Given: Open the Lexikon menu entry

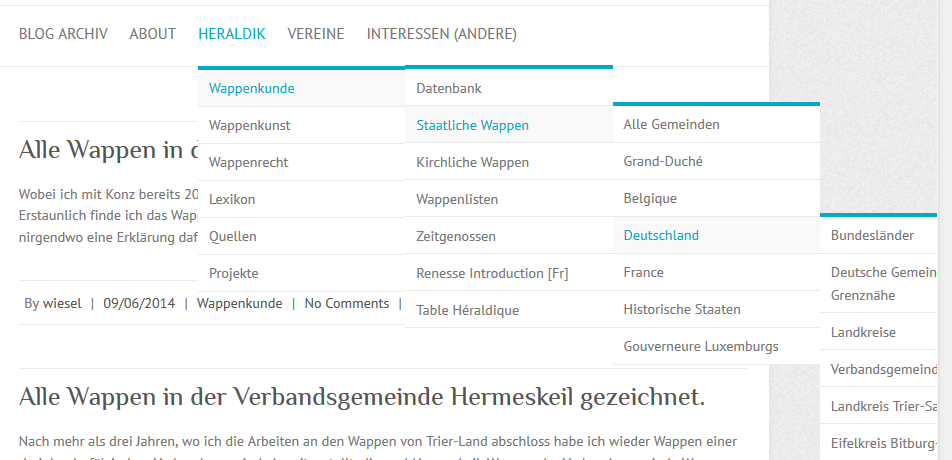Looking at the screenshot, I should (x=232, y=199).
